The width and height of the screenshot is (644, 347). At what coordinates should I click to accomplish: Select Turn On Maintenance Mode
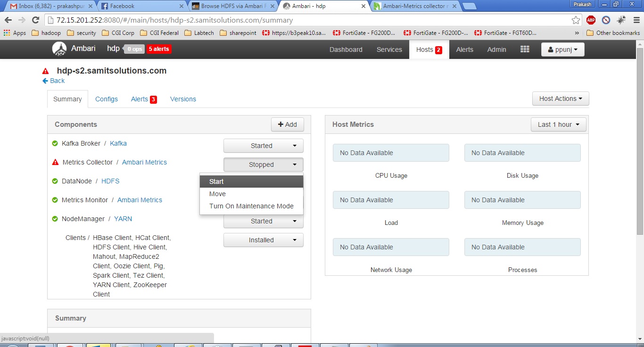point(251,206)
